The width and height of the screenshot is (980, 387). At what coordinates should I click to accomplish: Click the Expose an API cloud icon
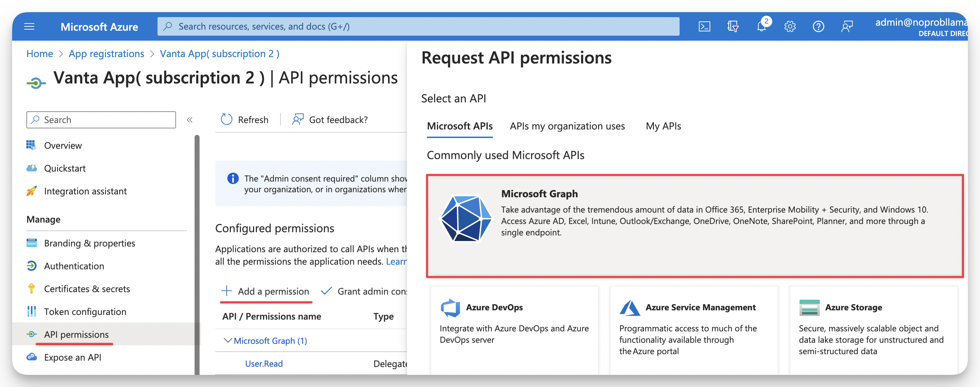31,357
